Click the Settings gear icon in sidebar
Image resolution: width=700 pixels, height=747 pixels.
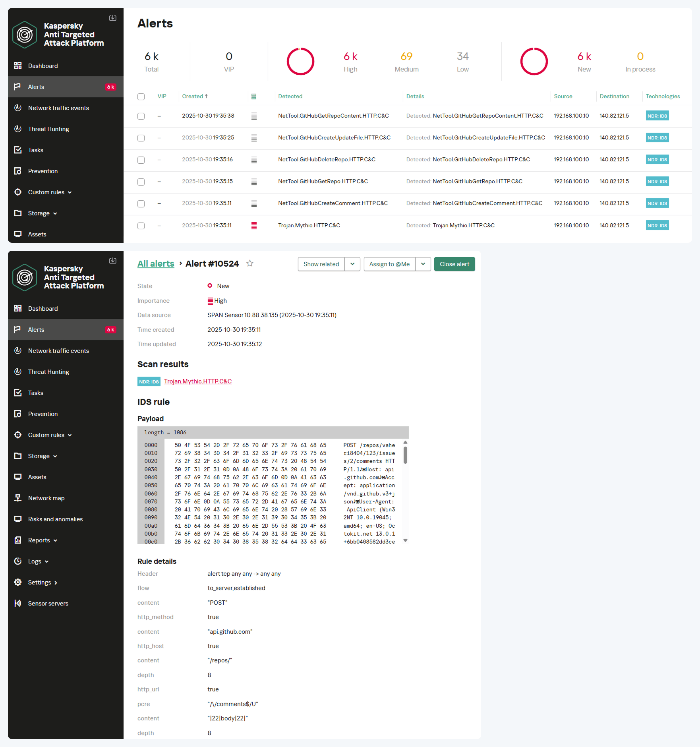pos(18,582)
